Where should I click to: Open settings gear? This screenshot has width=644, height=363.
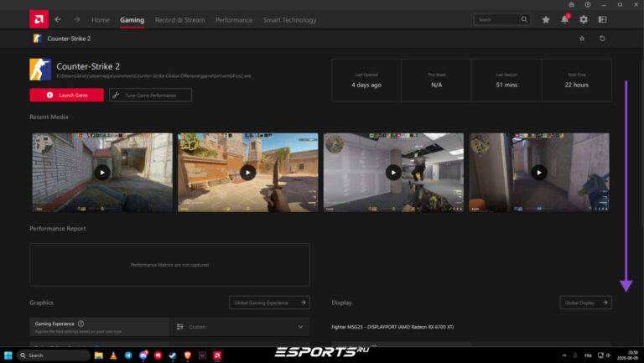pos(584,19)
